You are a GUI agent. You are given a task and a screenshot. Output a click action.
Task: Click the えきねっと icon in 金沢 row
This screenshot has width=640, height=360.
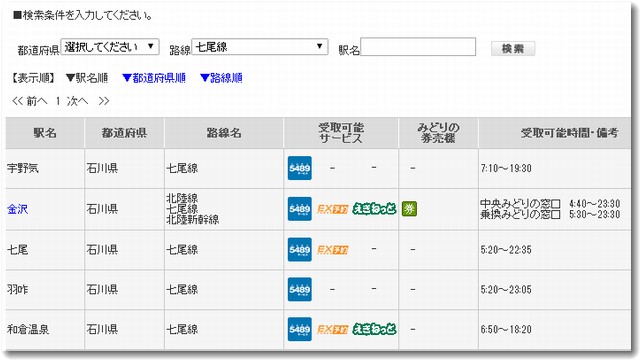tap(374, 209)
